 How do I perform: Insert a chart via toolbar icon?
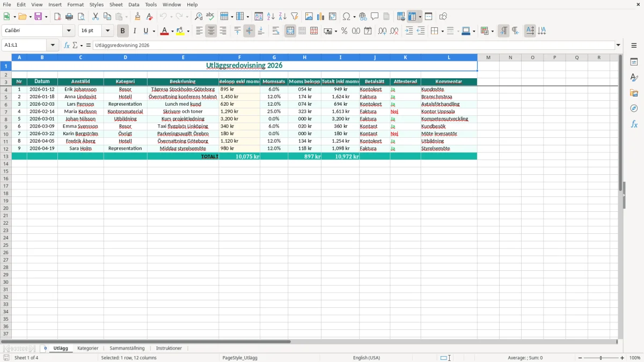pos(321,17)
